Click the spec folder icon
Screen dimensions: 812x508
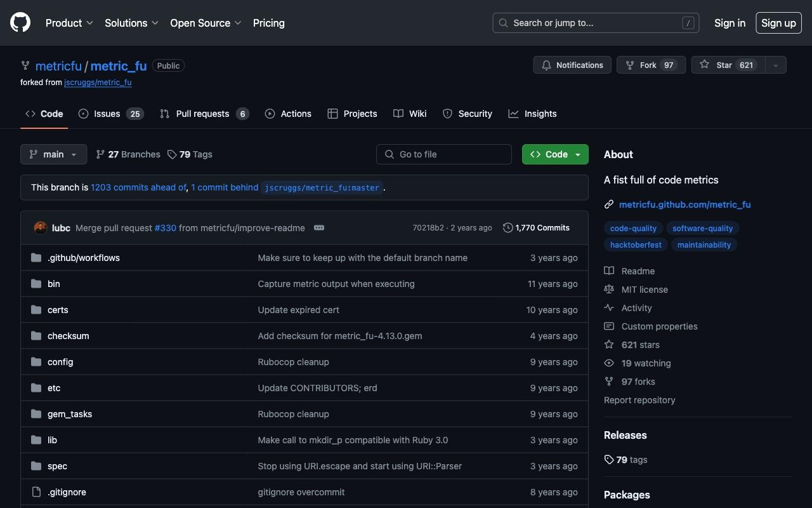(36, 466)
